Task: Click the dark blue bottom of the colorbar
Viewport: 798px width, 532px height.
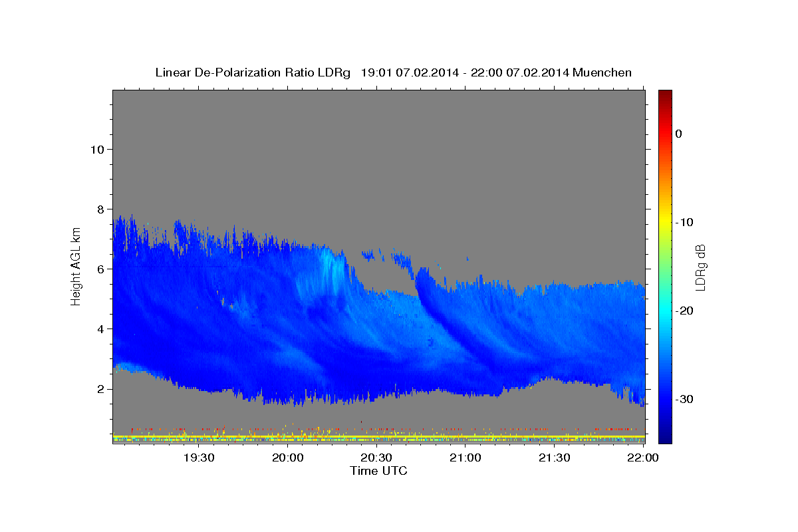Action: tap(665, 436)
